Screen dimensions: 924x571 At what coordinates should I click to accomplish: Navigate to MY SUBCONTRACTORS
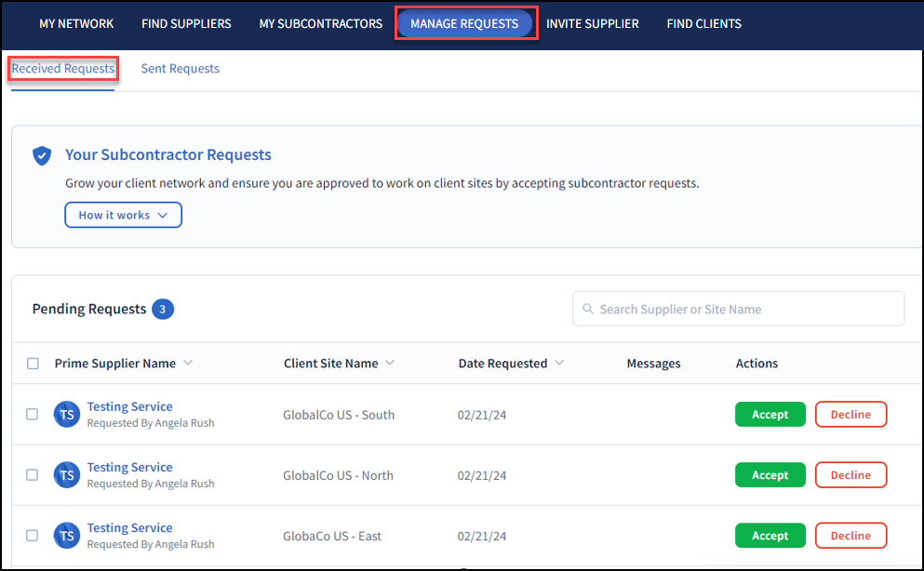click(320, 23)
